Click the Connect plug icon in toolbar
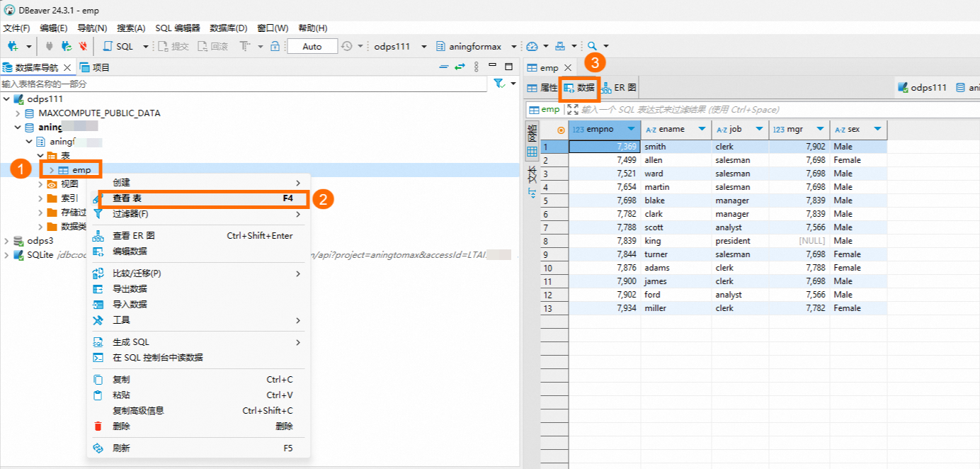The height and width of the screenshot is (469, 980). tap(49, 46)
